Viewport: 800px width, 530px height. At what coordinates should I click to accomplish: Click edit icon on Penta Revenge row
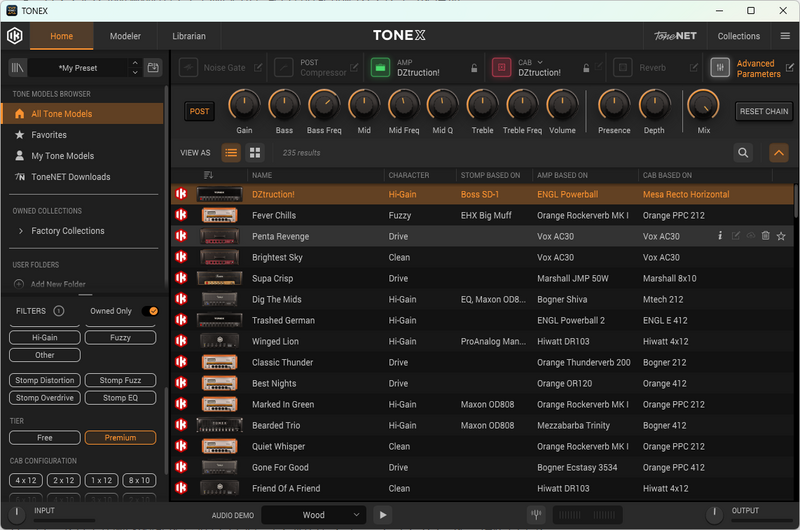pos(736,236)
